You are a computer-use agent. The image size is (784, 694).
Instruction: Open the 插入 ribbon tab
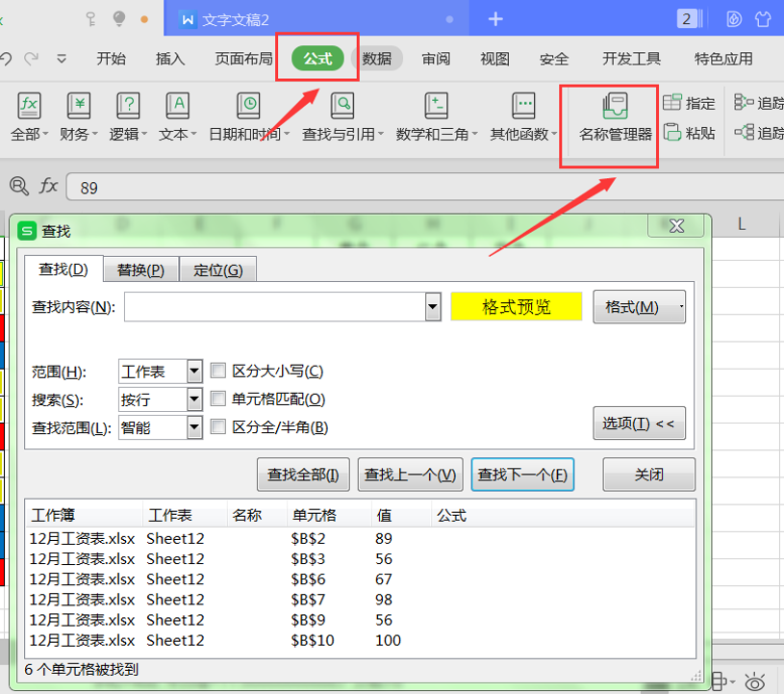click(170, 59)
